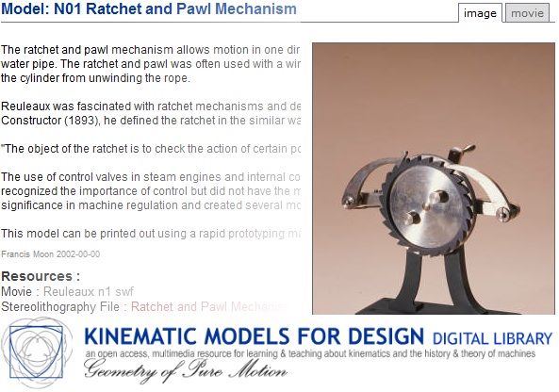Click the quoted text about object of the ratchet

[151, 149]
